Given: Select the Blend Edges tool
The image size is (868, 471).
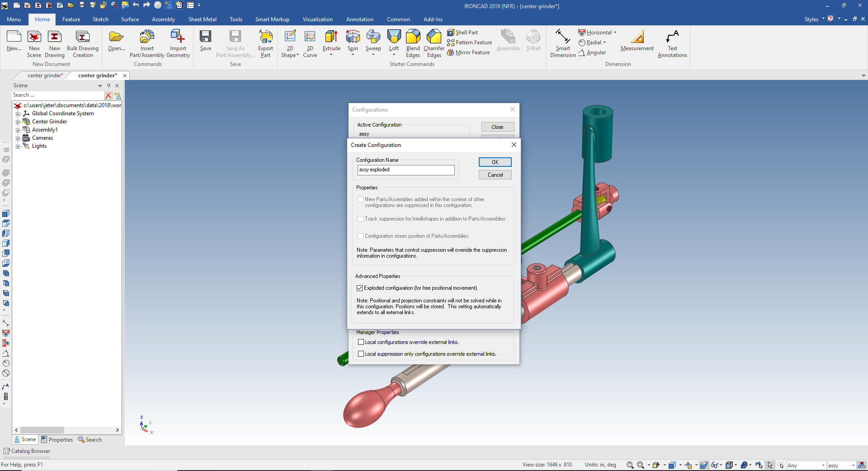Looking at the screenshot, I should point(413,37).
